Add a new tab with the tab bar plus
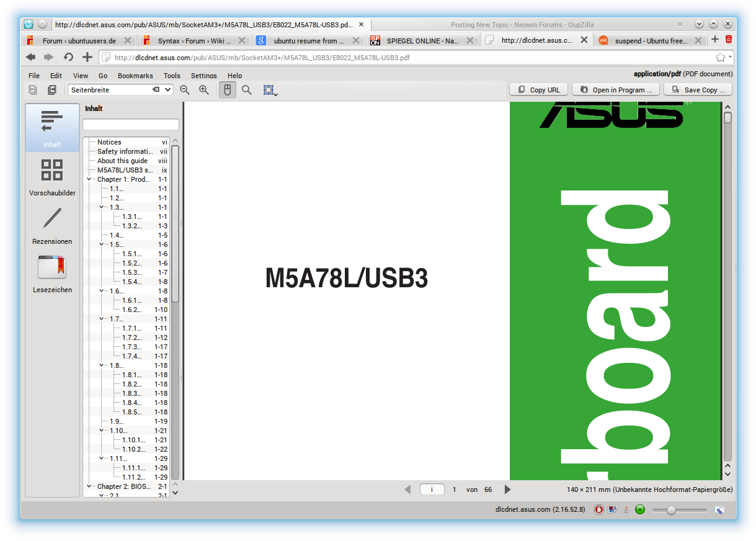756x541 pixels. tap(715, 39)
